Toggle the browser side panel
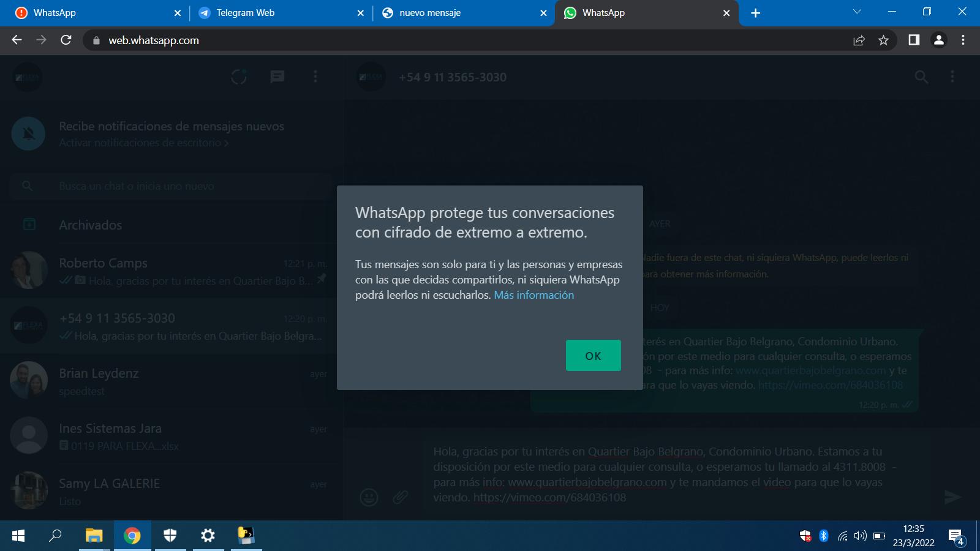 (x=914, y=40)
